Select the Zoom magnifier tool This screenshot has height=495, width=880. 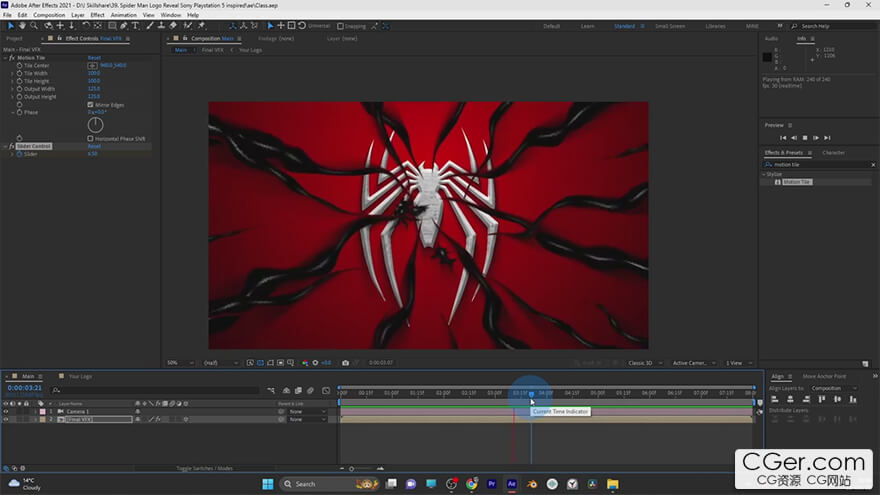coord(34,26)
